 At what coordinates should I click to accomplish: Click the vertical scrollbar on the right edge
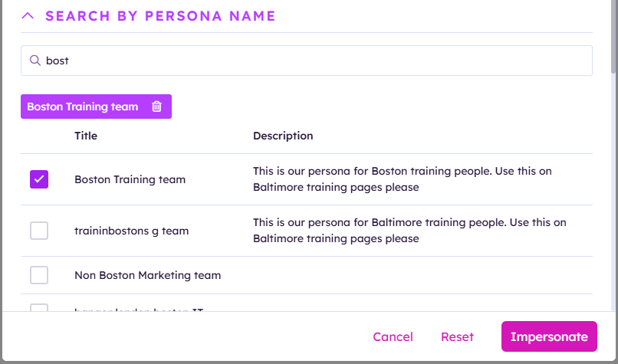click(x=613, y=38)
